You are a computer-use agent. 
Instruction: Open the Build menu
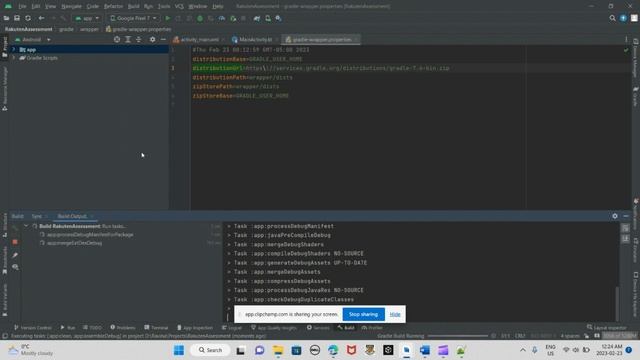(x=133, y=7)
